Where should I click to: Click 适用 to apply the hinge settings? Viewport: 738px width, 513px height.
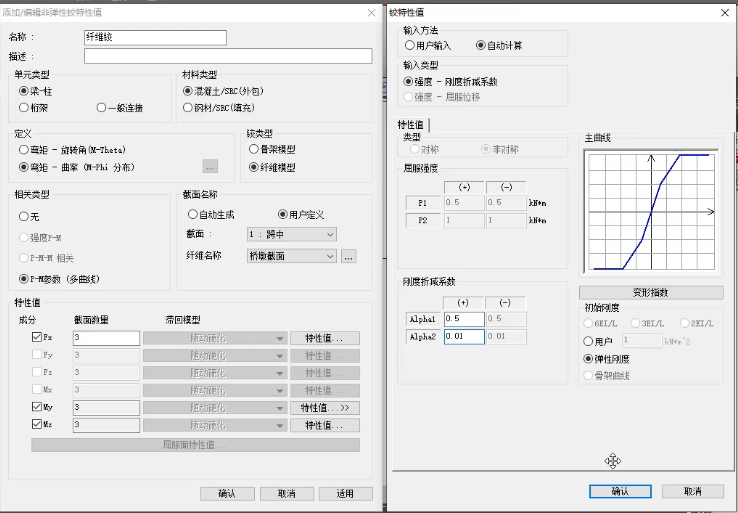tap(345, 493)
